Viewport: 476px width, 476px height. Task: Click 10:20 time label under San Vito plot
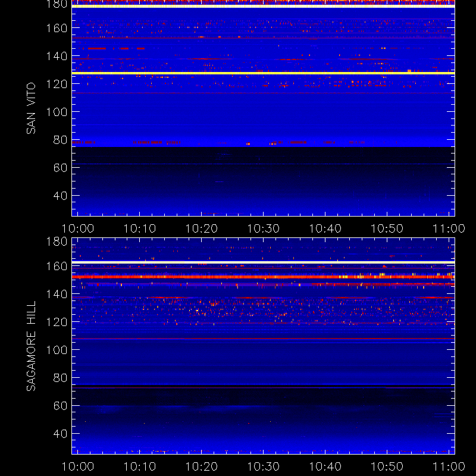pyautogui.click(x=202, y=228)
